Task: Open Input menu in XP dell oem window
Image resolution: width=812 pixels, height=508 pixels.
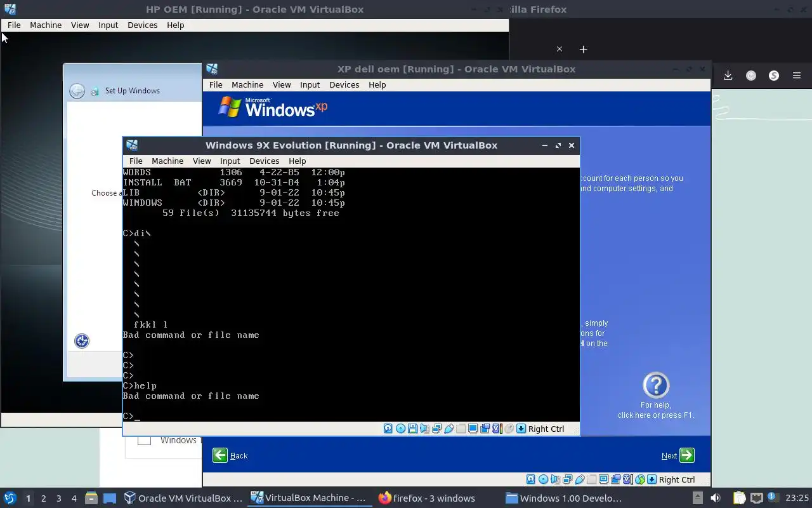Action: pos(310,84)
